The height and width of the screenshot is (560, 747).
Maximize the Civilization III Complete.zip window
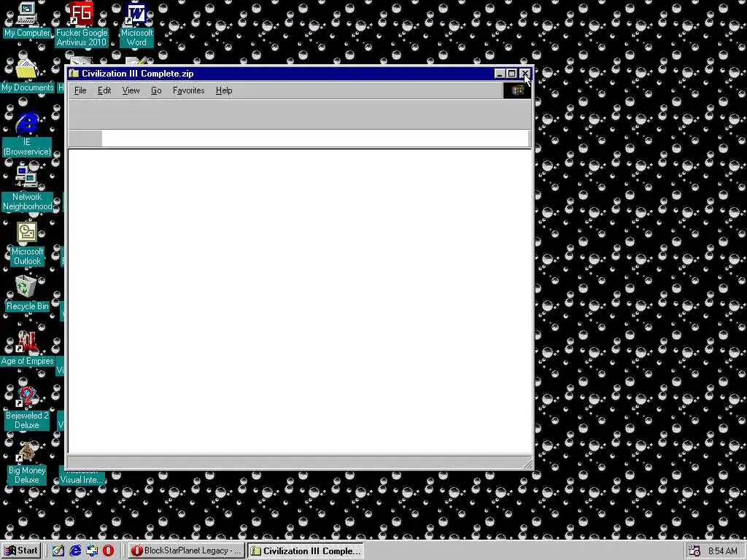click(x=511, y=74)
